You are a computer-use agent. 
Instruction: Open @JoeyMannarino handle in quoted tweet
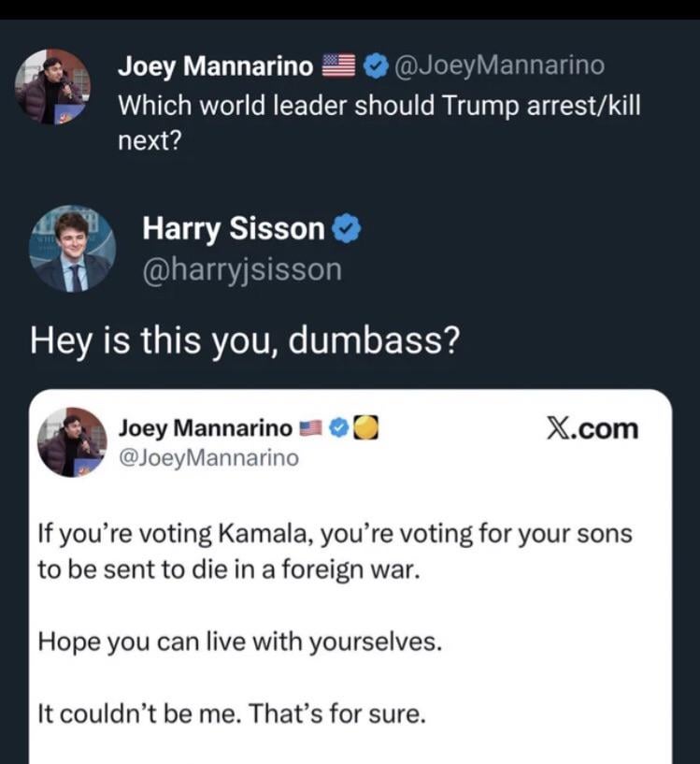pos(208,457)
